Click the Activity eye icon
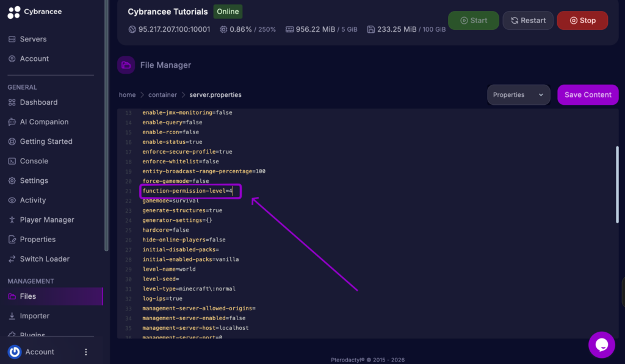 click(x=12, y=200)
